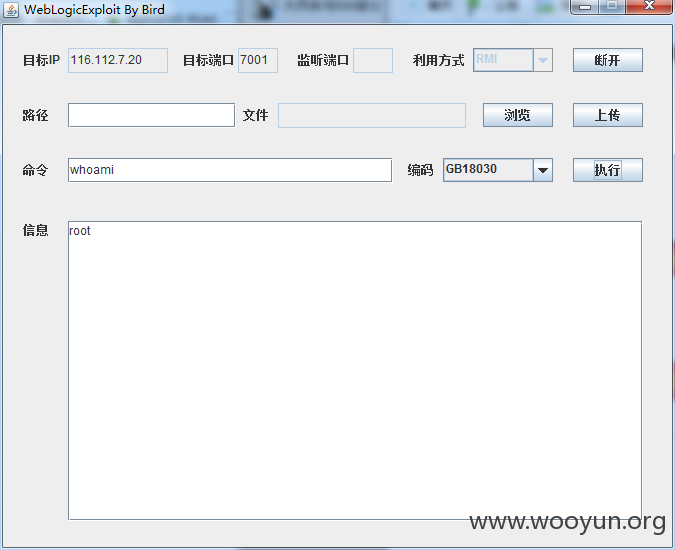The image size is (675, 550).
Task: Click the WebLogicExploit By Bird title text
Action: point(94,10)
